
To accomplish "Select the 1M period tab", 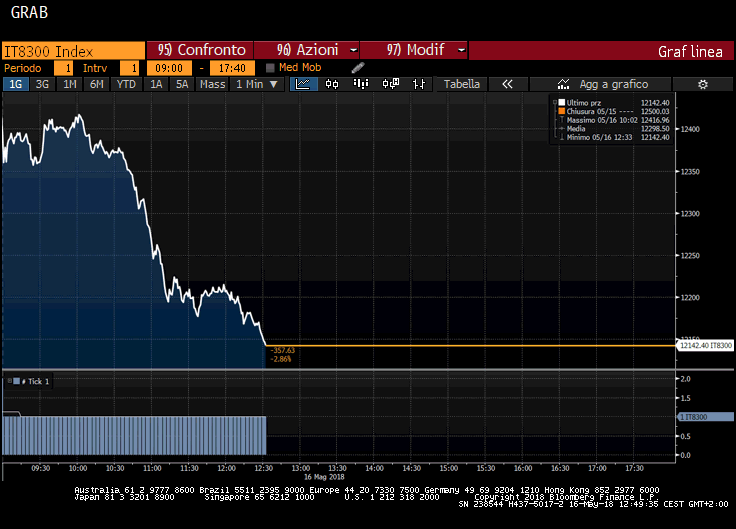I will click(69, 84).
